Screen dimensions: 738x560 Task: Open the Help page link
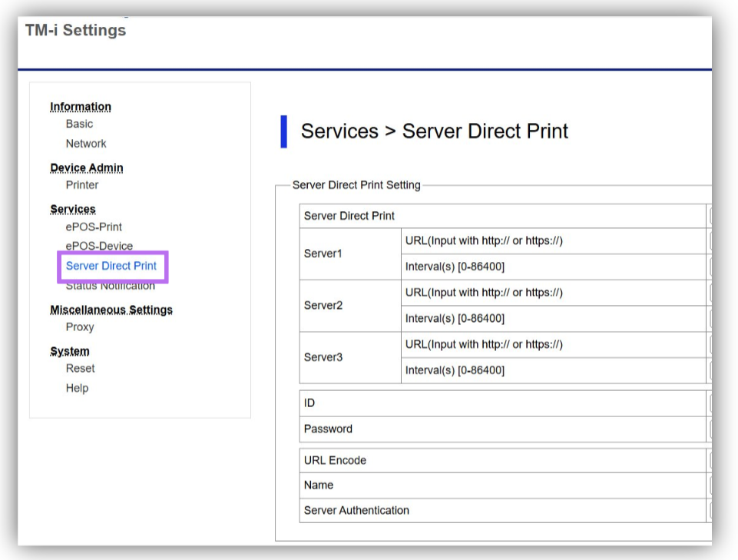(78, 388)
